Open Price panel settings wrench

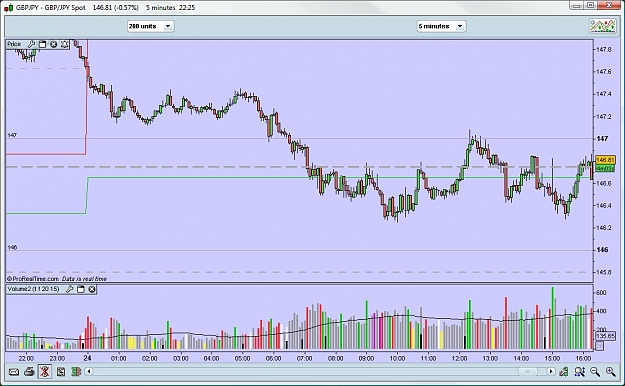pos(31,44)
